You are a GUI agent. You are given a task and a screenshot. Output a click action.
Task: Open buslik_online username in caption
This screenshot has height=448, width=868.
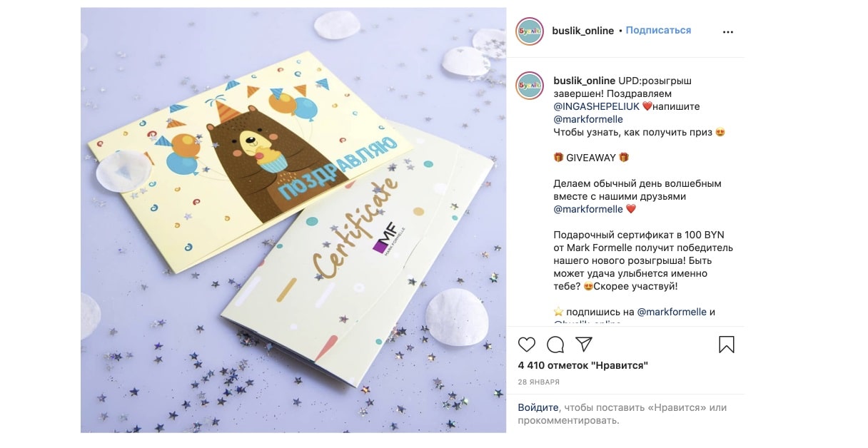(x=585, y=81)
